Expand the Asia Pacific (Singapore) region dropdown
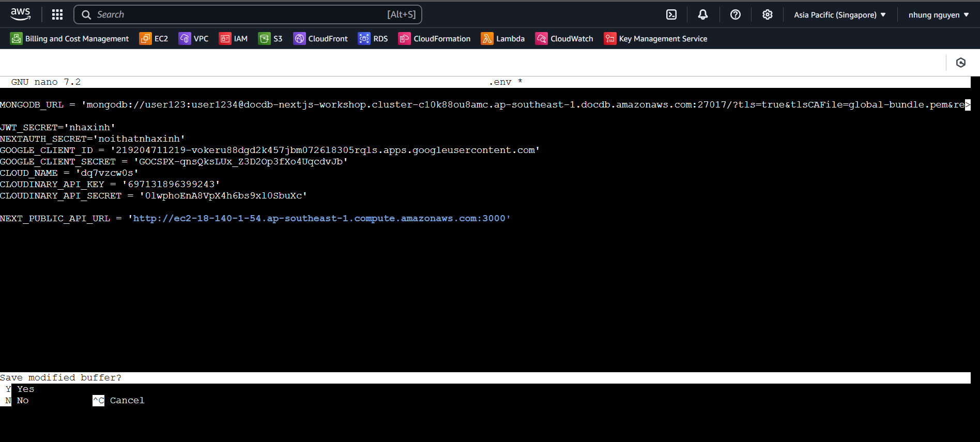 [x=840, y=15]
